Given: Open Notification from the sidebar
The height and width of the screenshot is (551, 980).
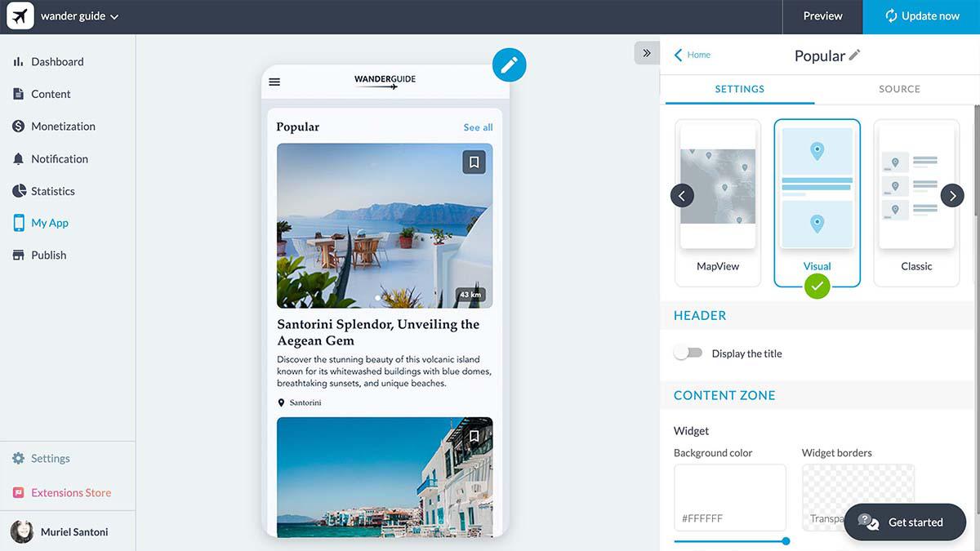Looking at the screenshot, I should click(59, 159).
